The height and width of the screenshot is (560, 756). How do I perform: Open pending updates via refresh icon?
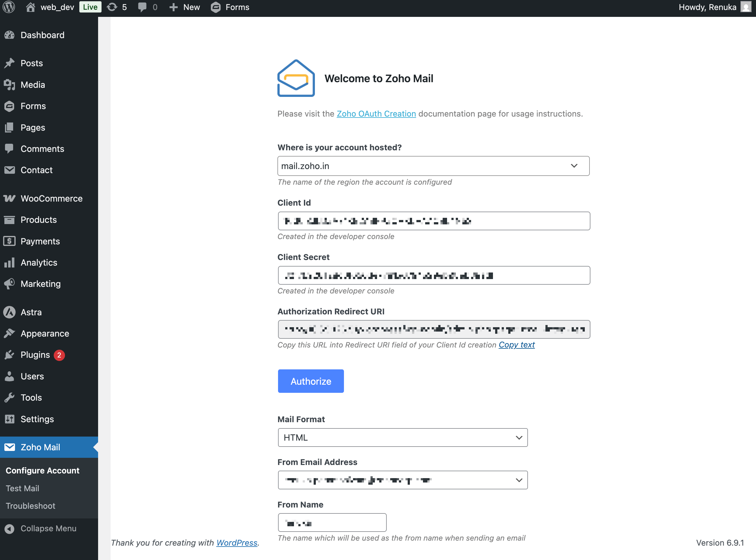click(x=112, y=7)
